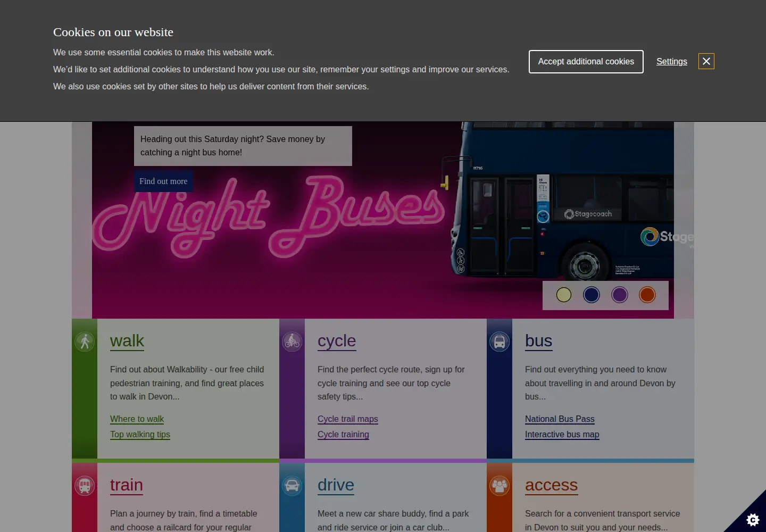Open Cycle training link
The height and width of the screenshot is (532, 766).
343,435
